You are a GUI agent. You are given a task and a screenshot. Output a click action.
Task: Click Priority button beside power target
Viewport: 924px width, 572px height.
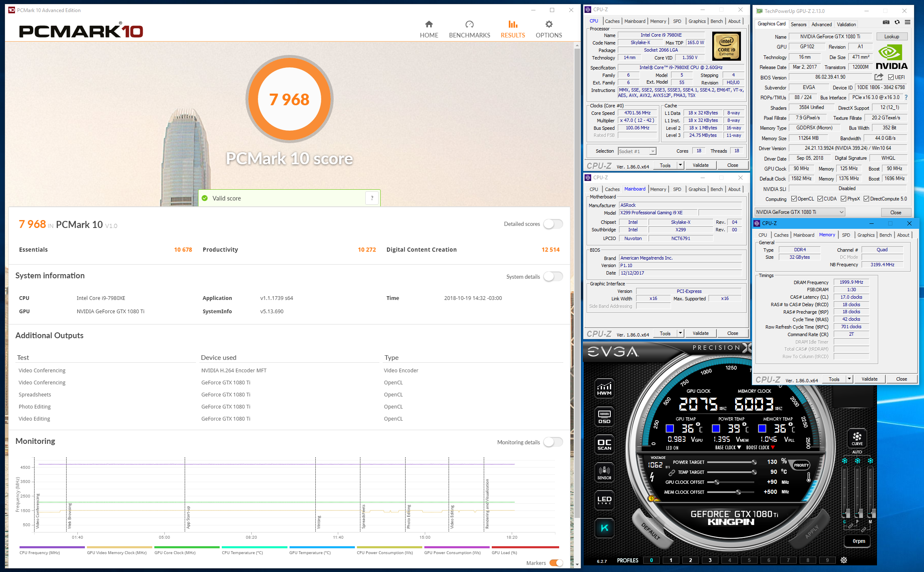(x=801, y=465)
